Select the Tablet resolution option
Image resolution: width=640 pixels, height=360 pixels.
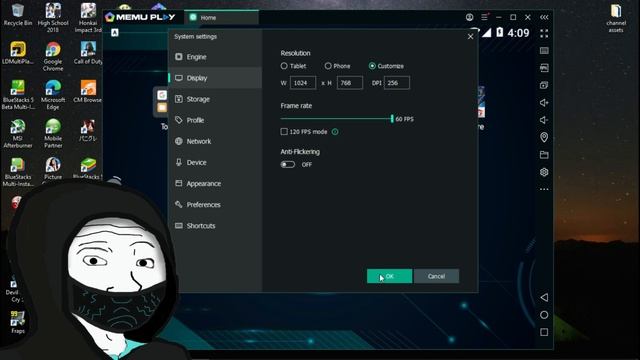[x=284, y=66]
